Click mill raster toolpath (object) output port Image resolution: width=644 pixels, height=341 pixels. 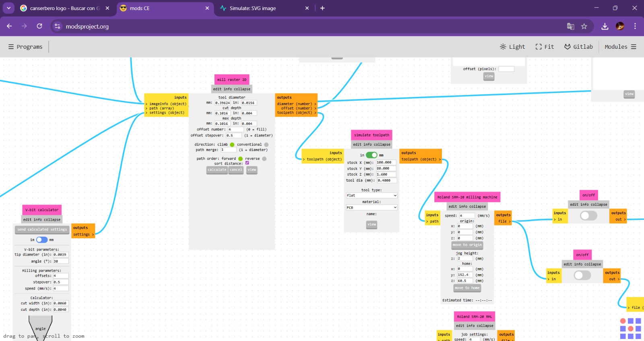pyautogui.click(x=296, y=113)
